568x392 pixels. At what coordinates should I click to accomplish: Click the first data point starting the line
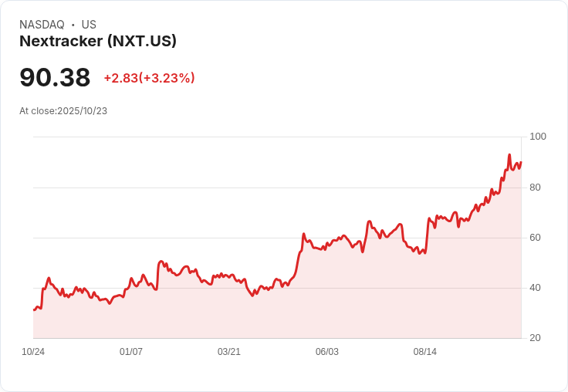[x=34, y=310]
